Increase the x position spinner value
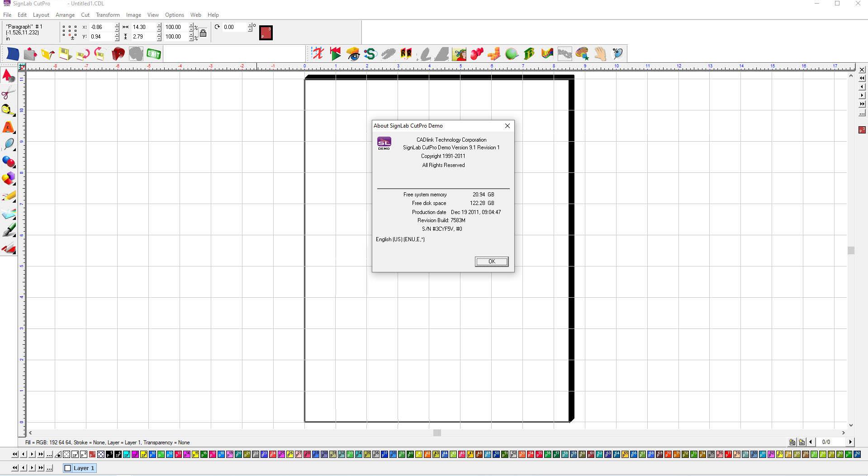This screenshot has height=476, width=868. click(117, 25)
